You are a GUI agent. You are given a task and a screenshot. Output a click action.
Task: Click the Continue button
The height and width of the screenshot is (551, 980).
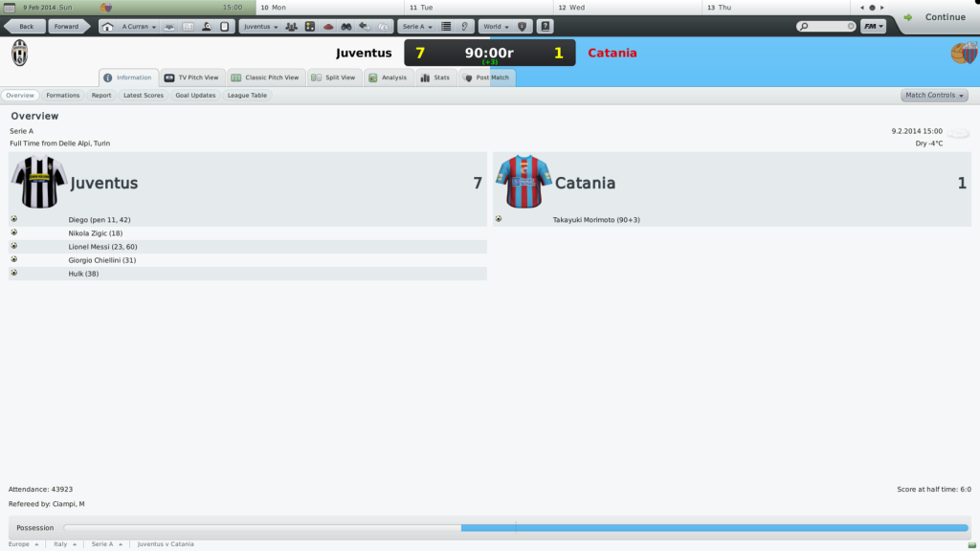(937, 17)
